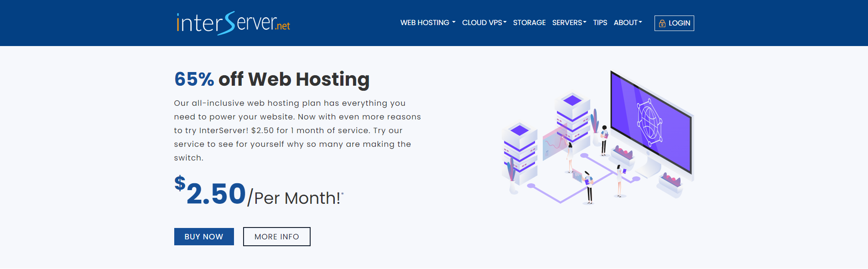Go to the Storage page

(x=529, y=23)
